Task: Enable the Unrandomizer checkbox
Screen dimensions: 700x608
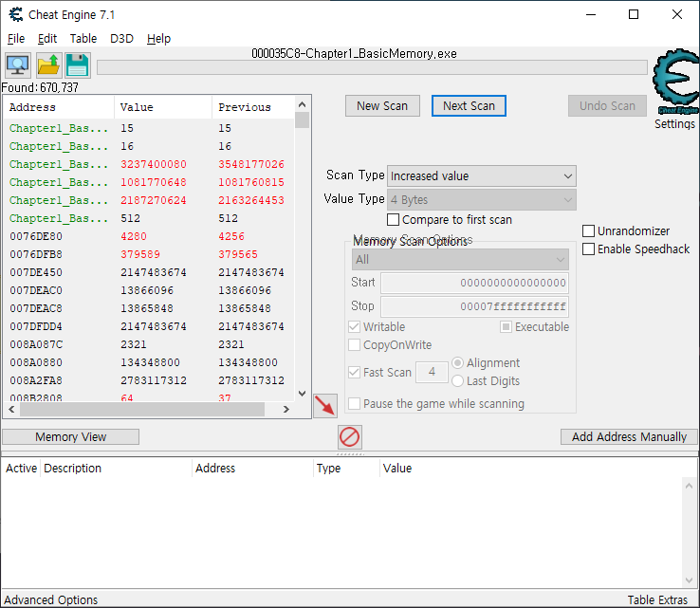Action: pyautogui.click(x=588, y=230)
